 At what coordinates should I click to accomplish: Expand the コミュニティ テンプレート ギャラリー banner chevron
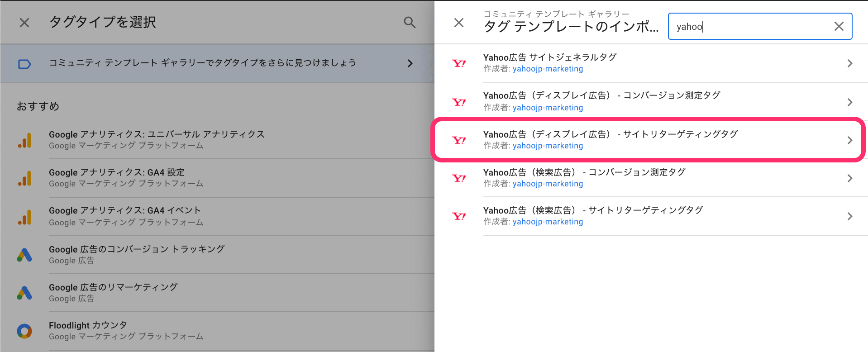point(410,63)
